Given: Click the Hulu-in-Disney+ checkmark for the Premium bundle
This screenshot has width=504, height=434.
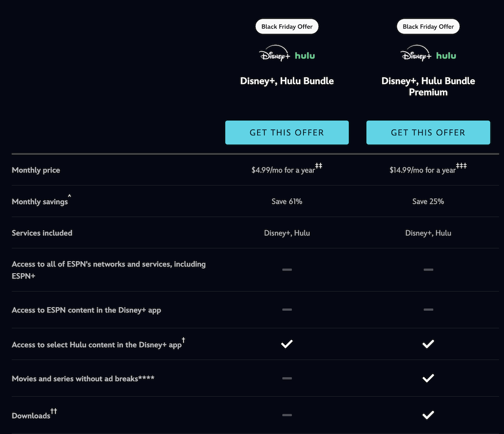Looking at the screenshot, I should tap(428, 344).
